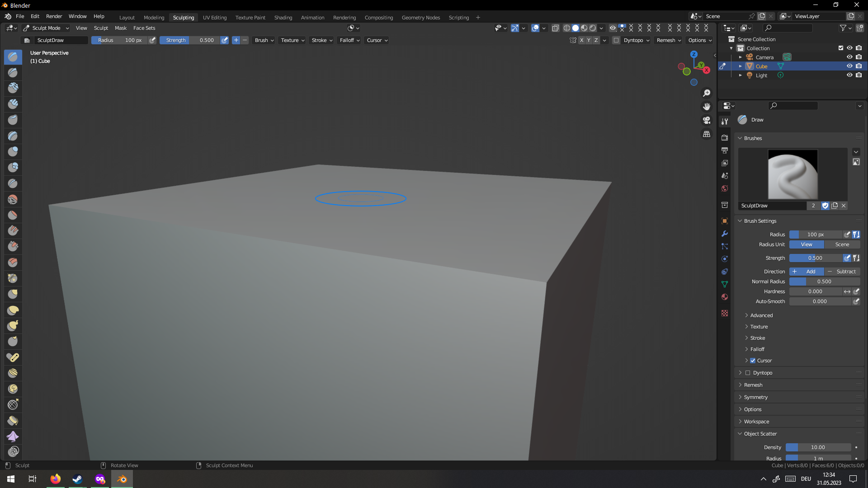Click the Strength slider in header
Screen dimensions: 868x488
[190, 40]
